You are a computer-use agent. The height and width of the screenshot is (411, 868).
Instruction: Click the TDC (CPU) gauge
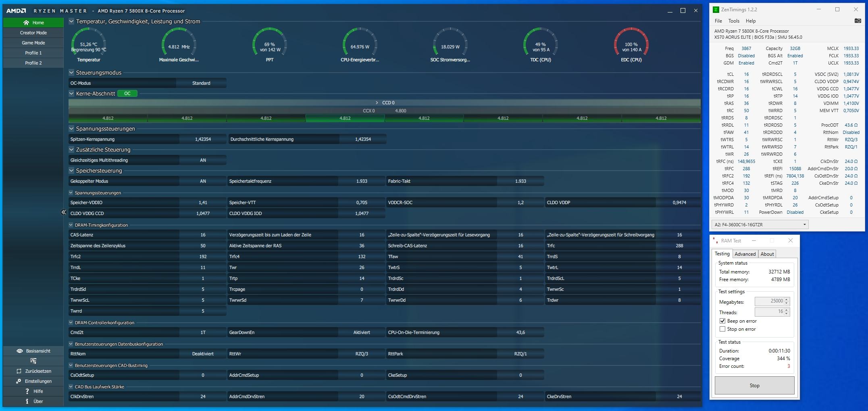pyautogui.click(x=541, y=45)
